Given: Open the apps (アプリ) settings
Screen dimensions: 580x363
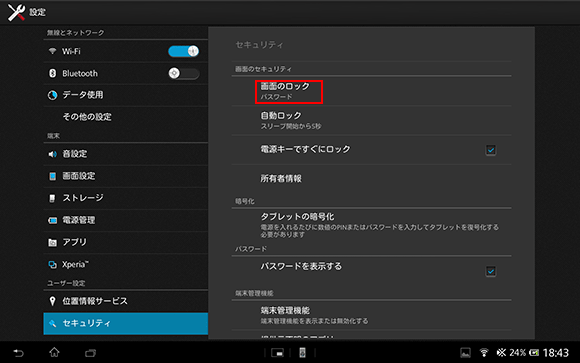Looking at the screenshot, I should point(126,242).
